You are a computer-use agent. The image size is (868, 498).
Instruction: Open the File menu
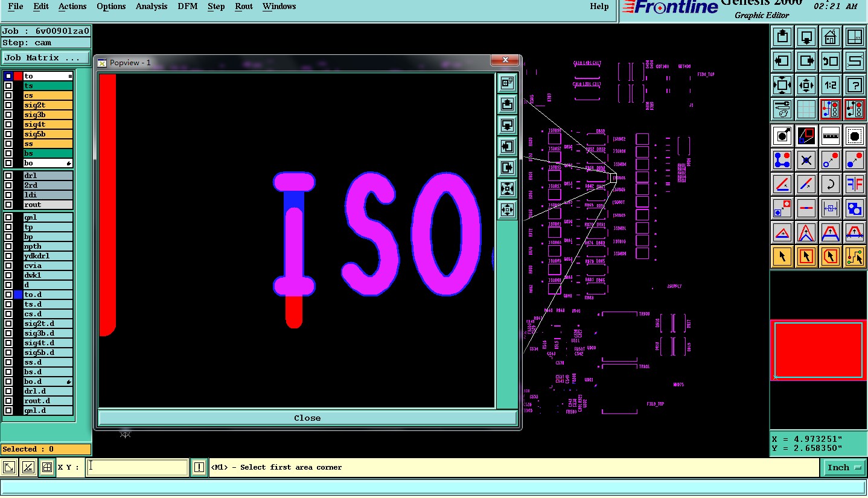click(x=16, y=6)
